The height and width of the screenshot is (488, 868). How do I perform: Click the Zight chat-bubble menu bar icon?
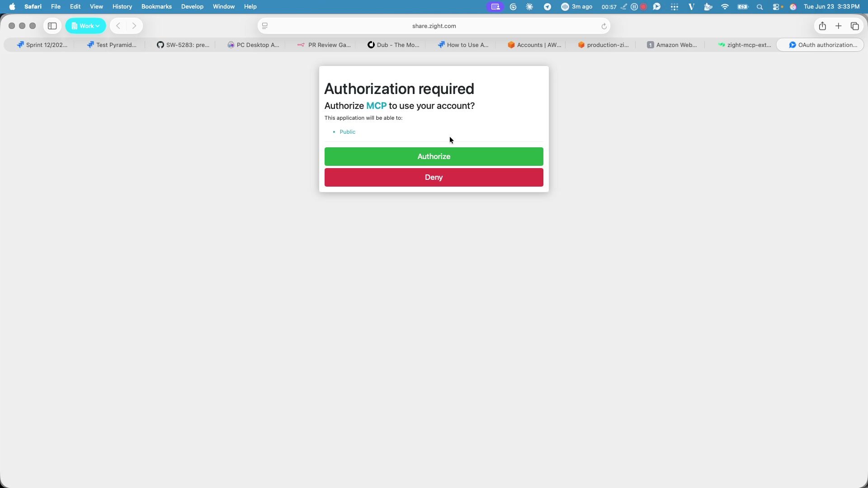click(657, 7)
